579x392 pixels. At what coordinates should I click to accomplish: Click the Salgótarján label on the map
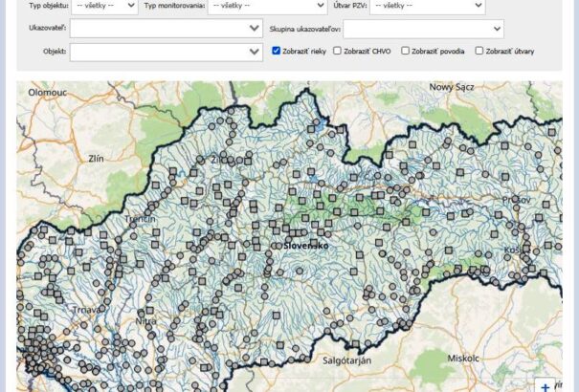click(x=346, y=359)
